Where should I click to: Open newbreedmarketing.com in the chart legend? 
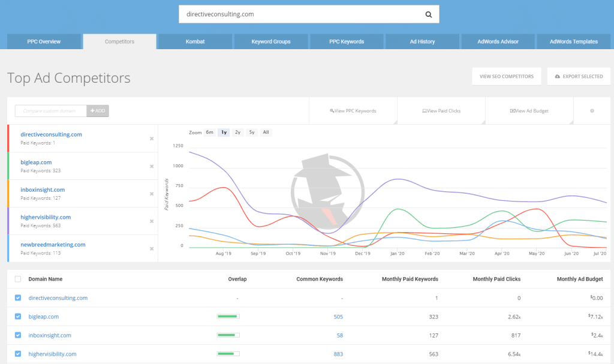coord(53,245)
